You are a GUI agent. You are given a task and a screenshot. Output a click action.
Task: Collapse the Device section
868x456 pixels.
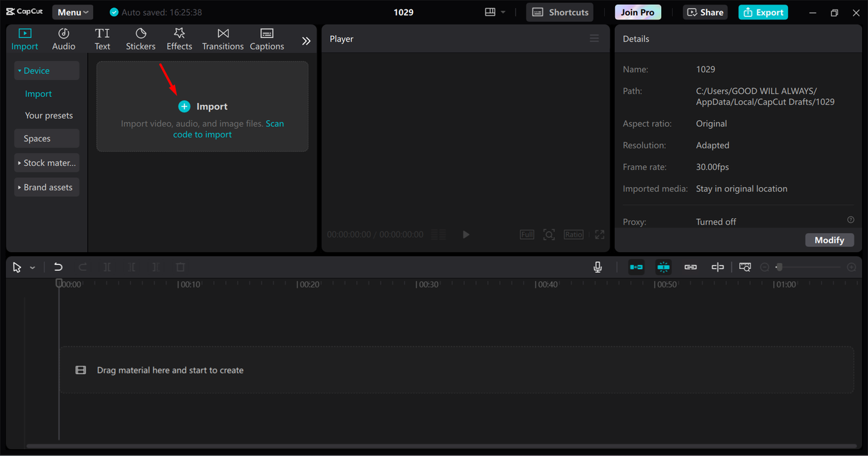47,70
